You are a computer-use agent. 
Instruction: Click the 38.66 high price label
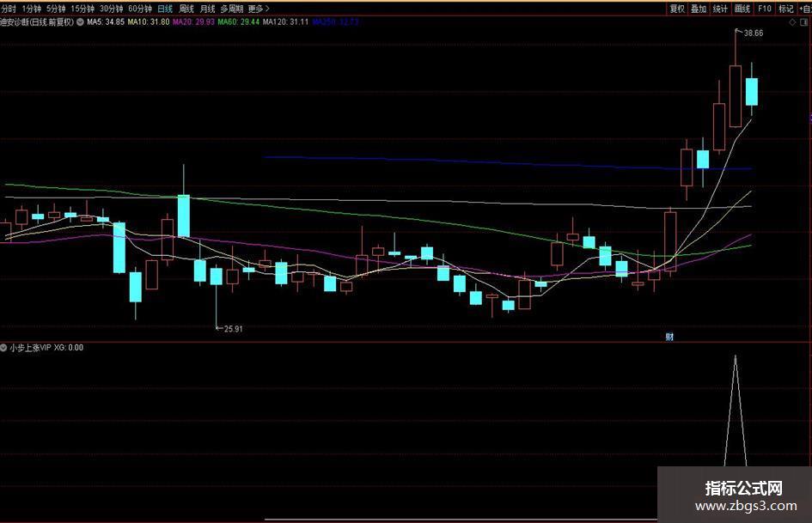click(753, 33)
